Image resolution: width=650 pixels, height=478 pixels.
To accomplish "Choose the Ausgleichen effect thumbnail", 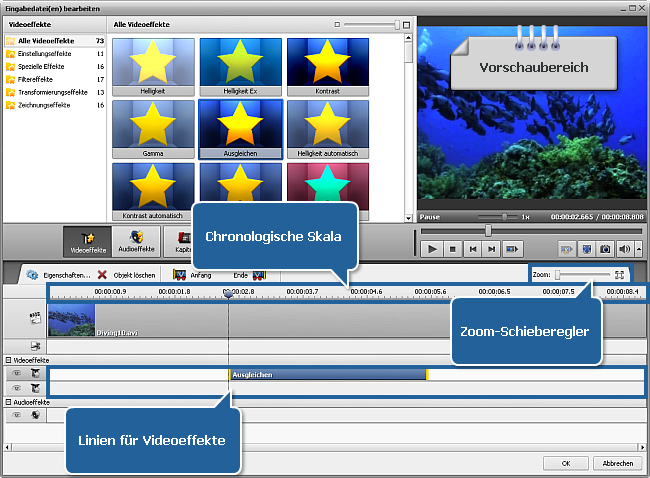I will click(240, 129).
